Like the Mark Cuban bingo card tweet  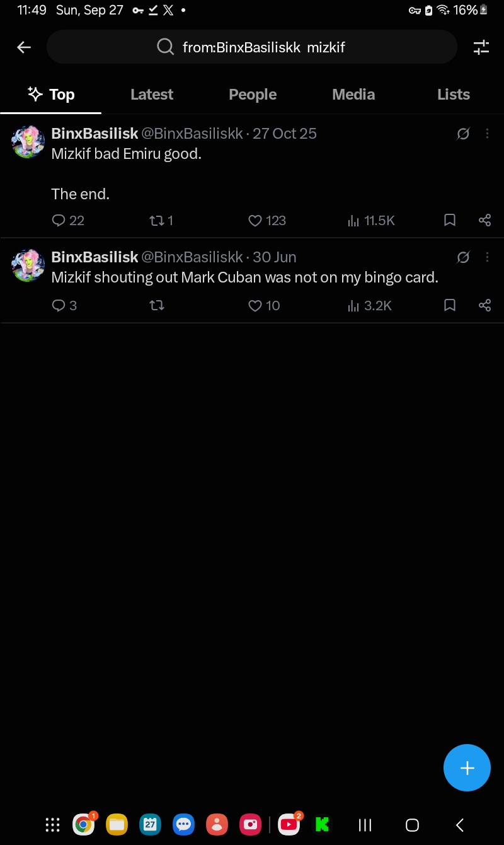click(x=264, y=306)
